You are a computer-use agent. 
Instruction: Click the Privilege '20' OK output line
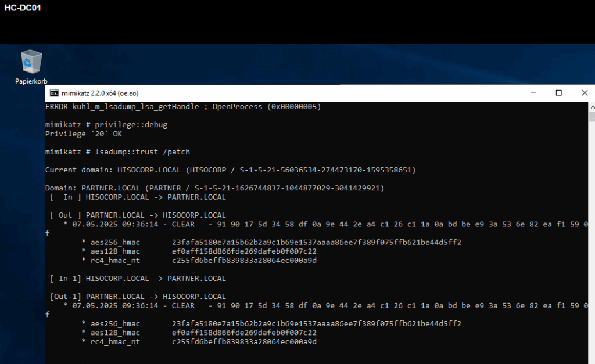(84, 134)
